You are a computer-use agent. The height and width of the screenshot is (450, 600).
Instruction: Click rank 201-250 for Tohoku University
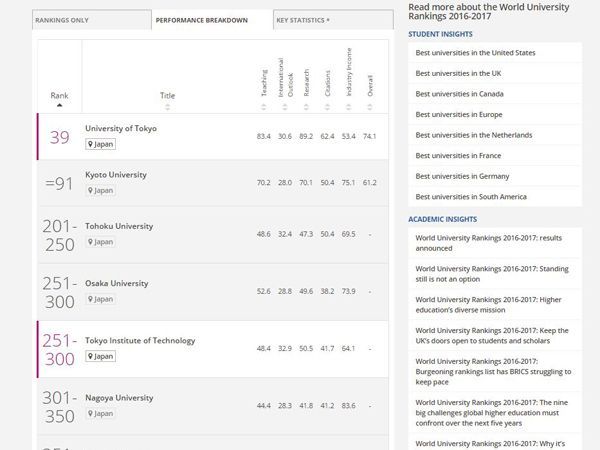[59, 235]
